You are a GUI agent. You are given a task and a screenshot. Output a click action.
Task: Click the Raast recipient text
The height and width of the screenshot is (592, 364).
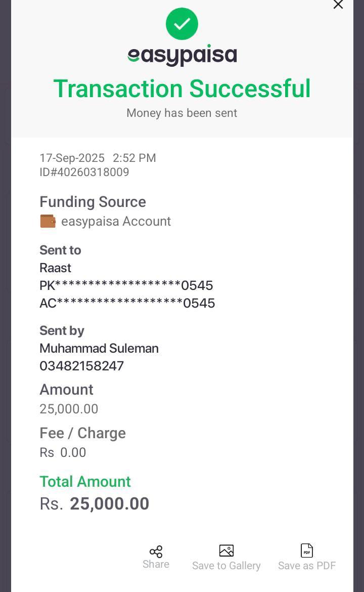(56, 268)
